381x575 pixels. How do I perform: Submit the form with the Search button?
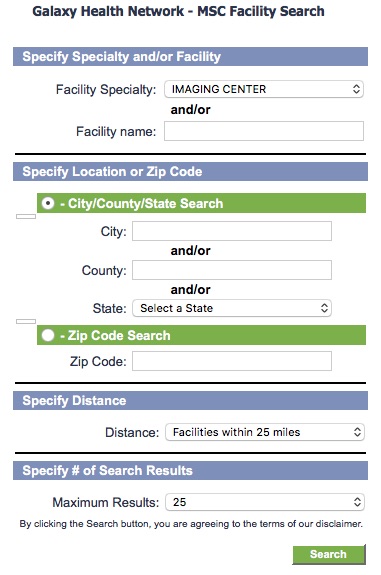(x=329, y=554)
